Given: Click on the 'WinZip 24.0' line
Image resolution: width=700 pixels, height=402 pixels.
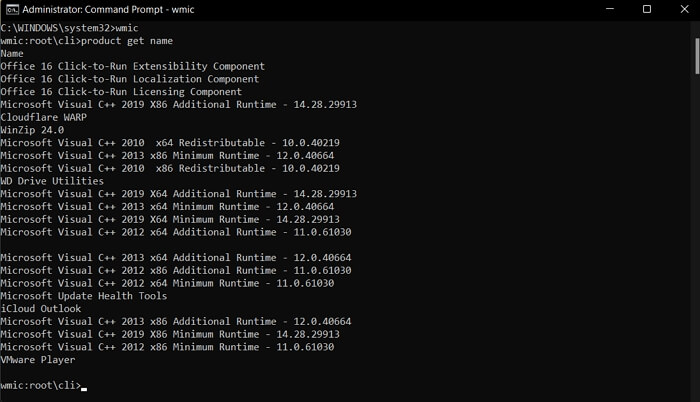Looking at the screenshot, I should [x=32, y=130].
